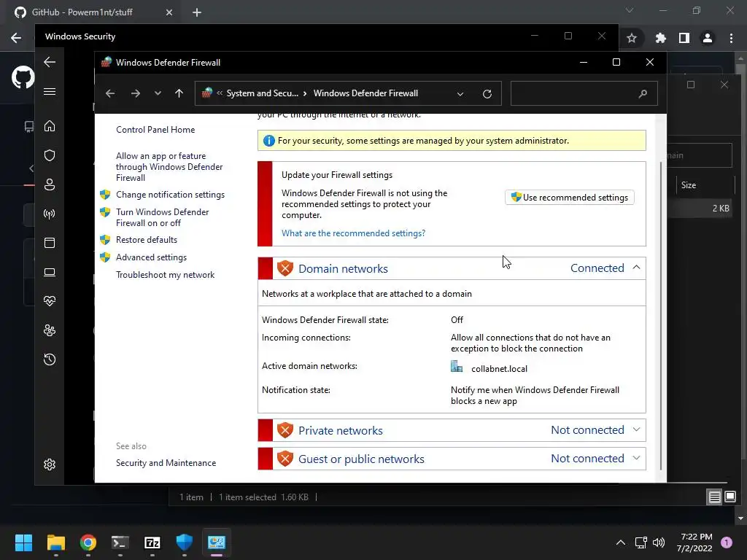The height and width of the screenshot is (560, 747).
Task: Open What are the recommended settings link
Action: click(353, 233)
